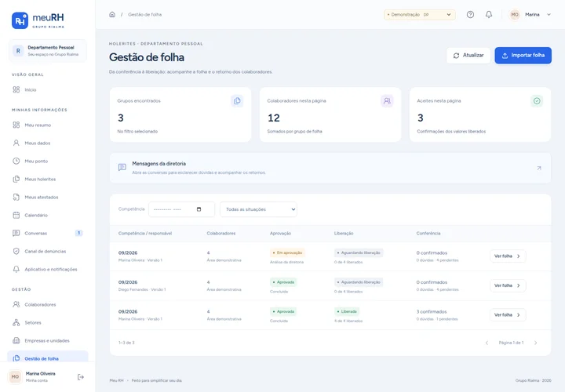Open Meus dados in the sidebar
This screenshot has height=392, width=565.
click(48, 143)
